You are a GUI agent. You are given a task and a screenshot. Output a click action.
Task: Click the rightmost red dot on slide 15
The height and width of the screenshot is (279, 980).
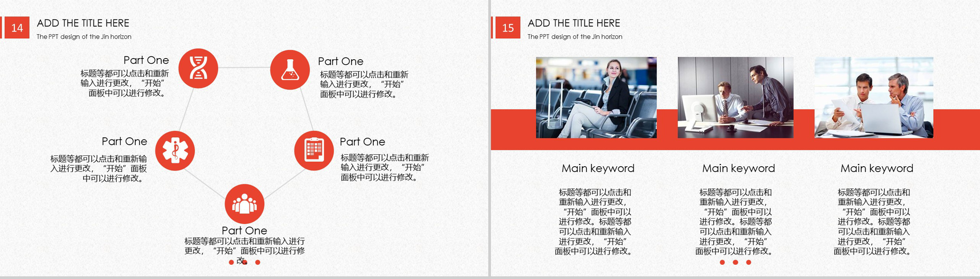pos(749,262)
